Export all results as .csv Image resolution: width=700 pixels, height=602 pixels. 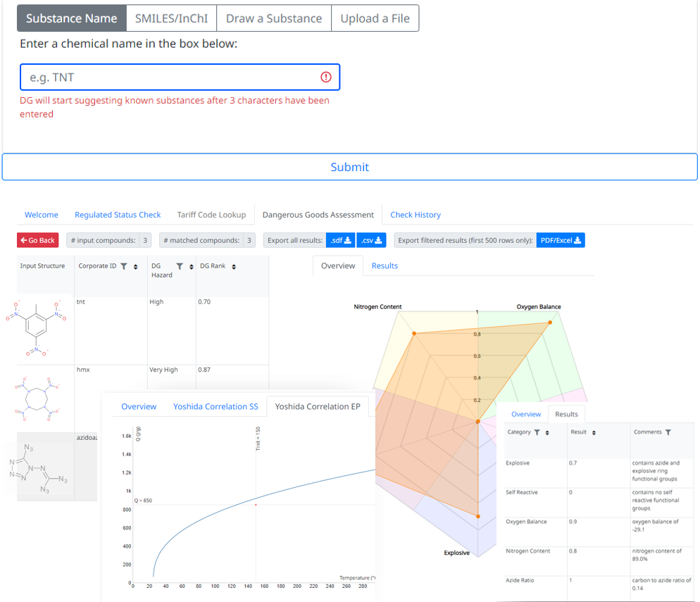coord(371,240)
